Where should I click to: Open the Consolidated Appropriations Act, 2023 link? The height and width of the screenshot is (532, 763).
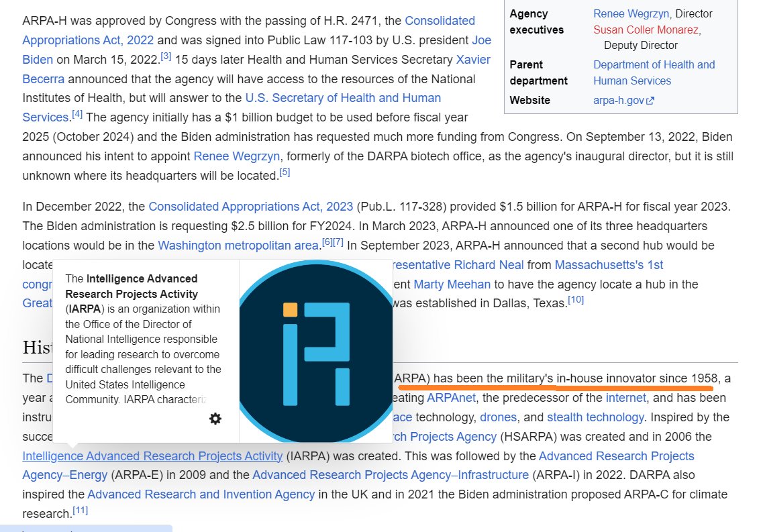(250, 207)
